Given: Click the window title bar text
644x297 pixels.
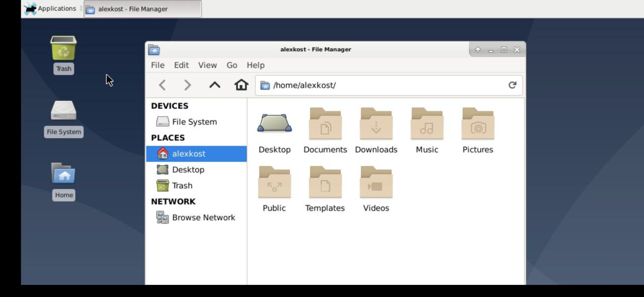Looking at the screenshot, I should pyautogui.click(x=316, y=49).
